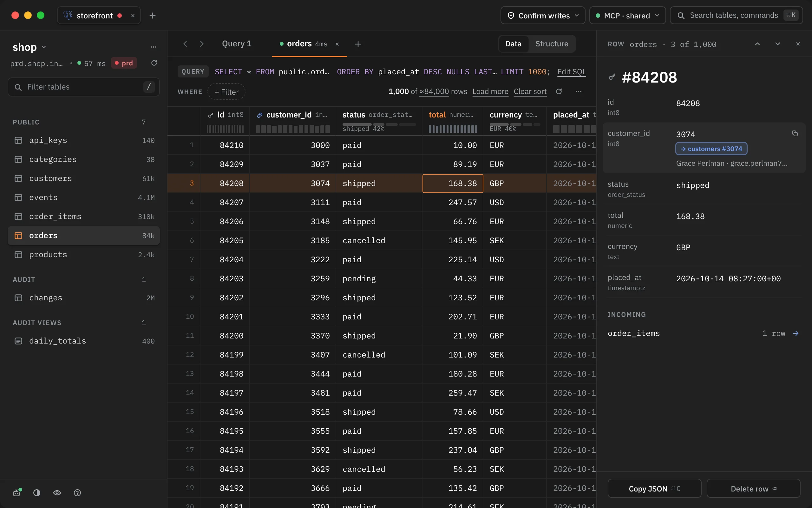
Task: Toggle the eye visibility icon in footer
Action: point(57,492)
